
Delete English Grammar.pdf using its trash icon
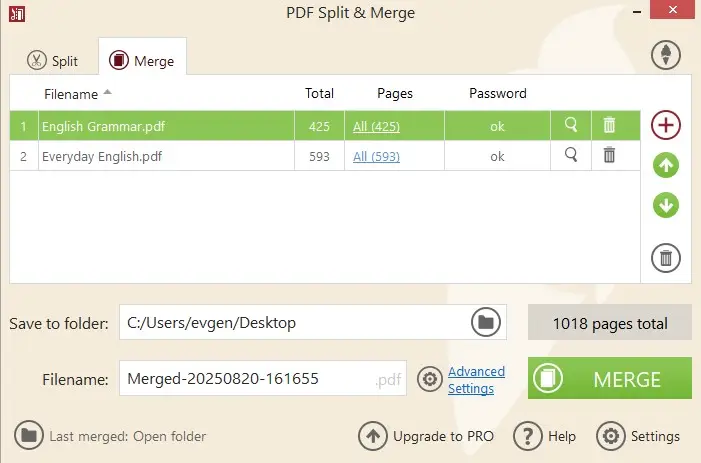pos(609,125)
